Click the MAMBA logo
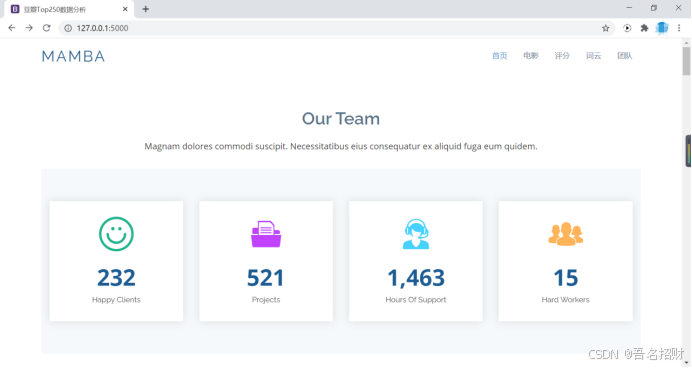 tap(73, 56)
